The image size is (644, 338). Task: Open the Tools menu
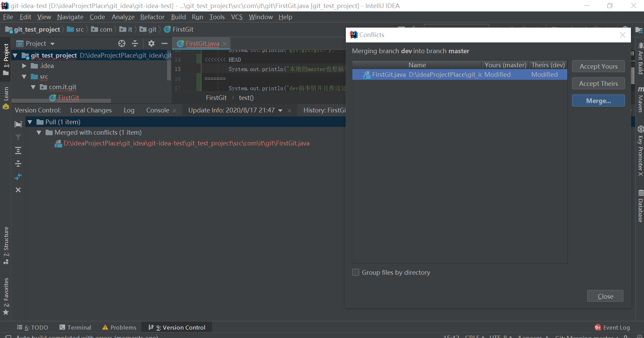pyautogui.click(x=217, y=17)
